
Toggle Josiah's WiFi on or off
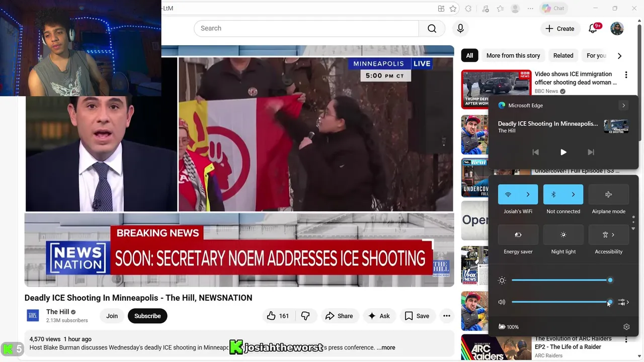[508, 195]
